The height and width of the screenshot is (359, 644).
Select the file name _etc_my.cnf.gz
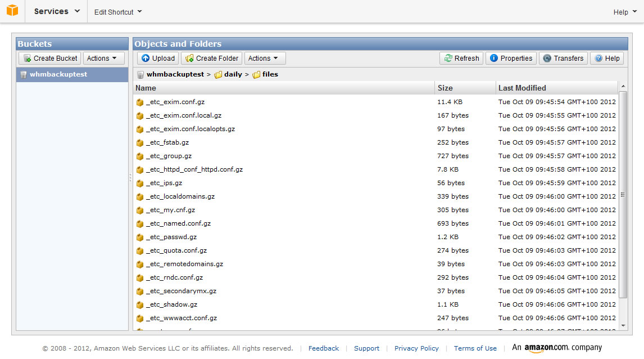coord(170,210)
